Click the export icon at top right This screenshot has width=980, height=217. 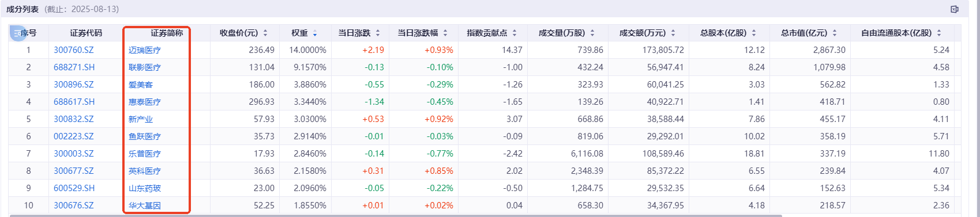954,9
